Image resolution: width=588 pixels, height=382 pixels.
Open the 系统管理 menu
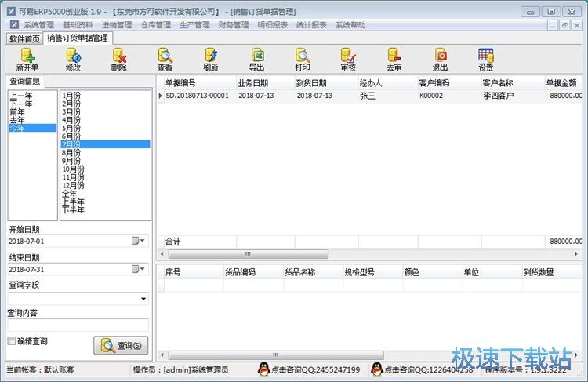point(39,25)
